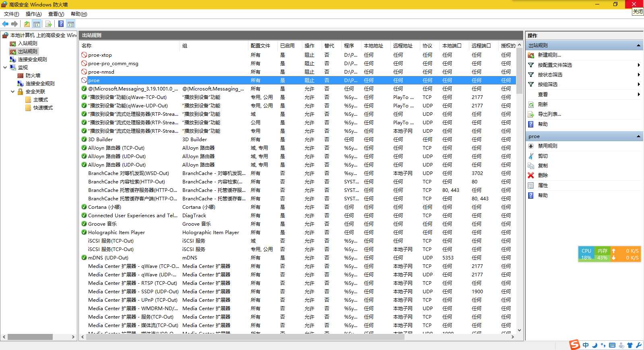Viewport: 644px width, 350px height.
Task: Select 连接安全规则 directly under the root node
Action: (32, 60)
